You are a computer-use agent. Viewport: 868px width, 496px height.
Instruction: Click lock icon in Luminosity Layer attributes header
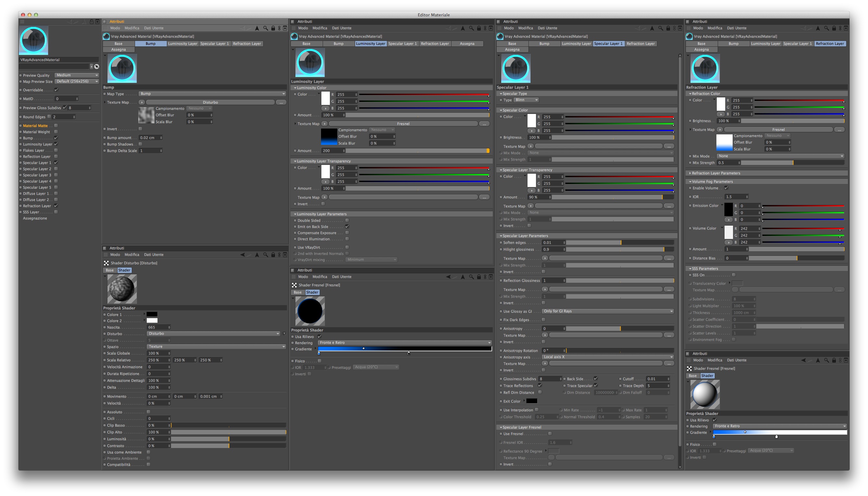478,28
